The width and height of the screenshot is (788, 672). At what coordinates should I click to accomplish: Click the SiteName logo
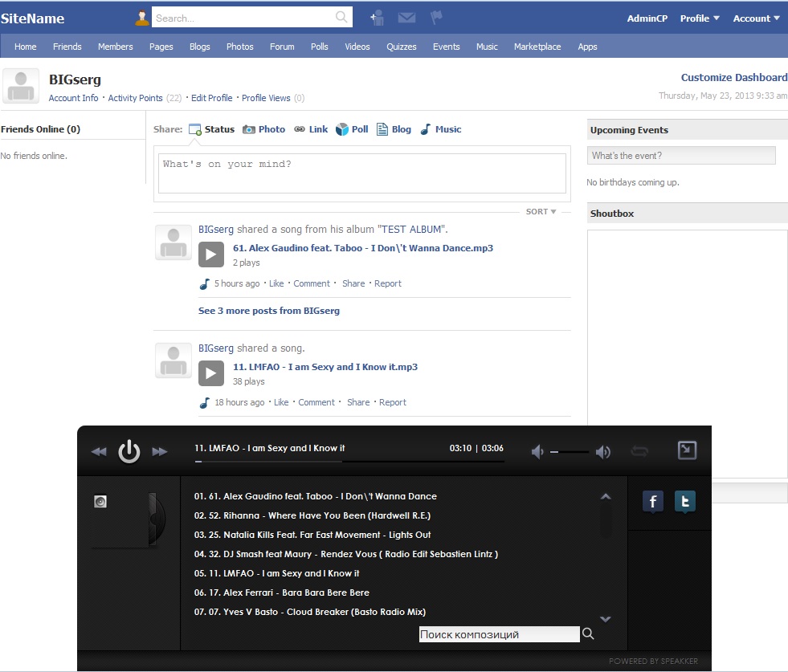(32, 18)
